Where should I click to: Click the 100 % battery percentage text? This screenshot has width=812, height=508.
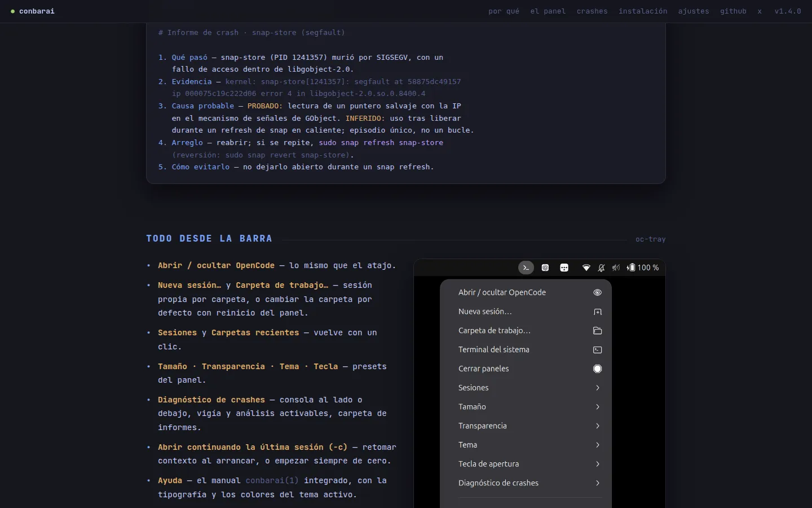[x=648, y=268]
